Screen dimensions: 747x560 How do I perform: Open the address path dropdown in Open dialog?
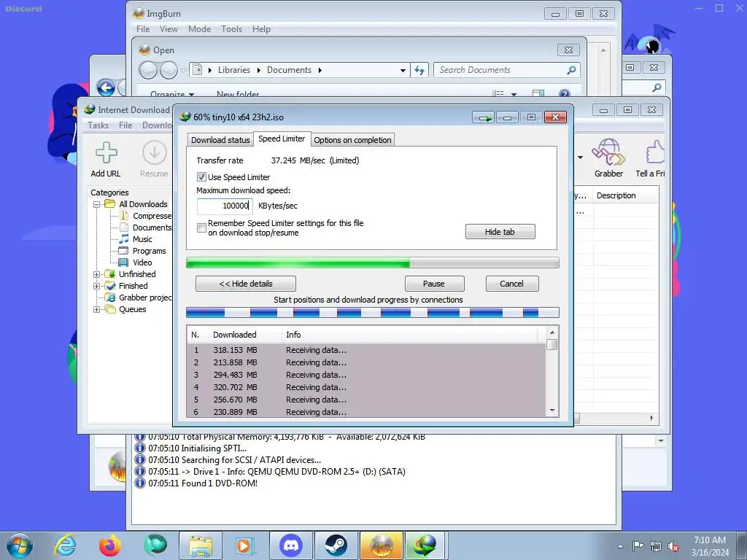[x=403, y=71]
